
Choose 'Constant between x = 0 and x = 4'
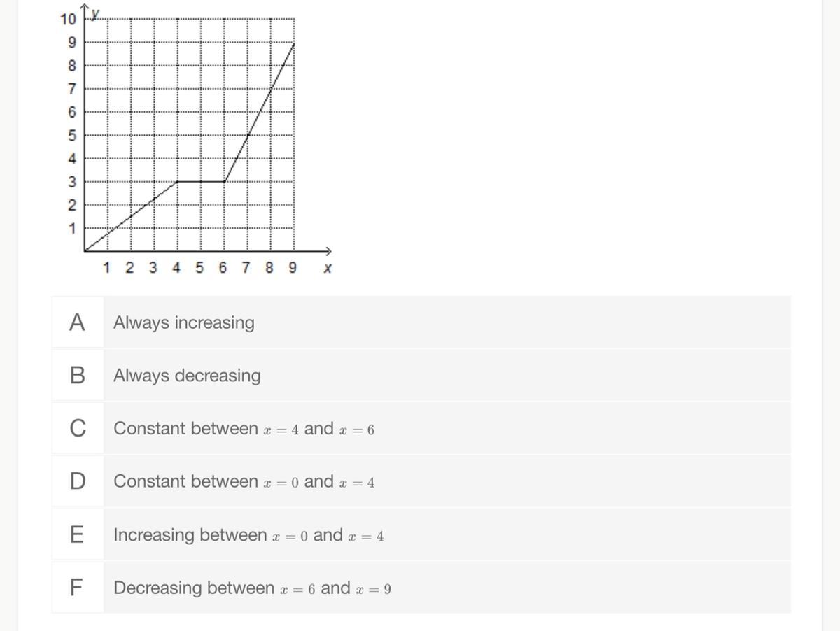pos(244,482)
